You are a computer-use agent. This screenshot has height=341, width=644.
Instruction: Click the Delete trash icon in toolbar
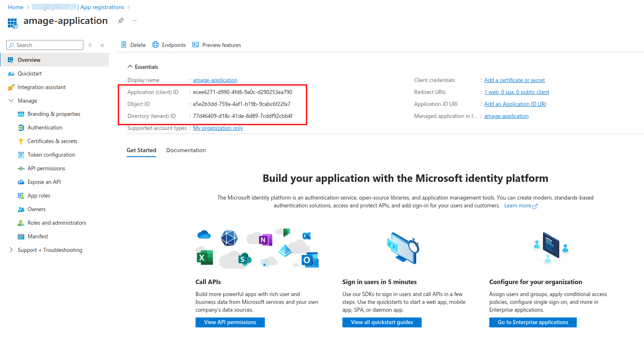pyautogui.click(x=124, y=45)
